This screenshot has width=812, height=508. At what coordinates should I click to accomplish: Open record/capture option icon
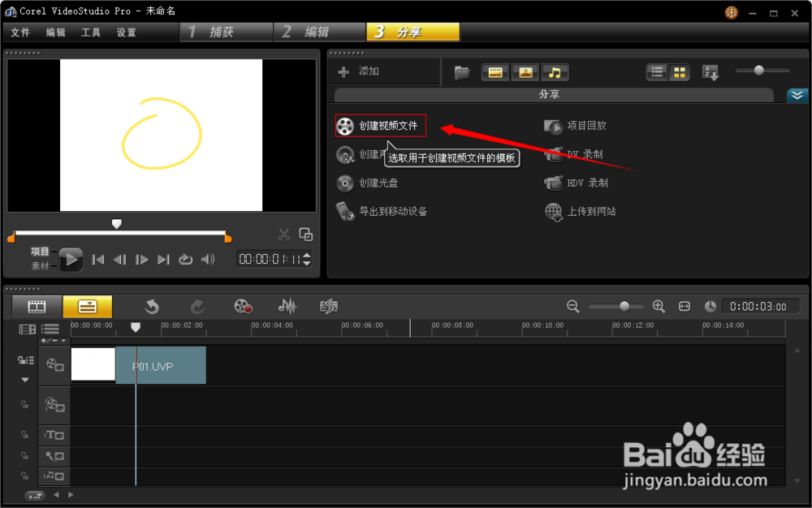(x=243, y=306)
